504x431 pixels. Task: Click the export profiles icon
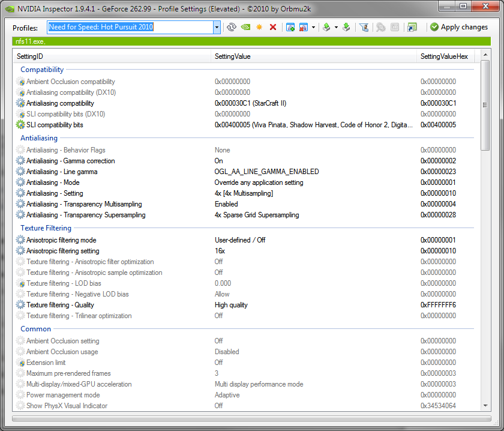pos(326,27)
